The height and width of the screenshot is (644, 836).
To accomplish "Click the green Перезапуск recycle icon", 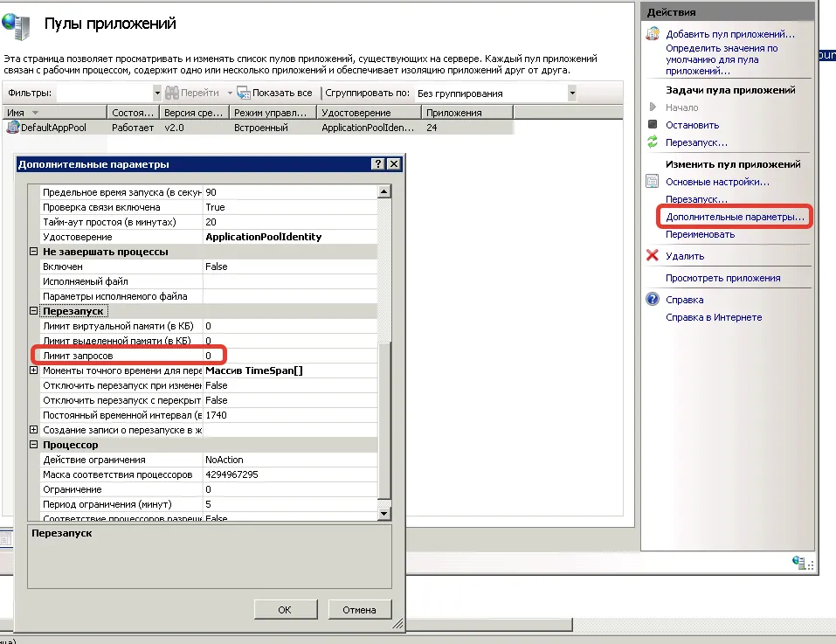I will [652, 142].
